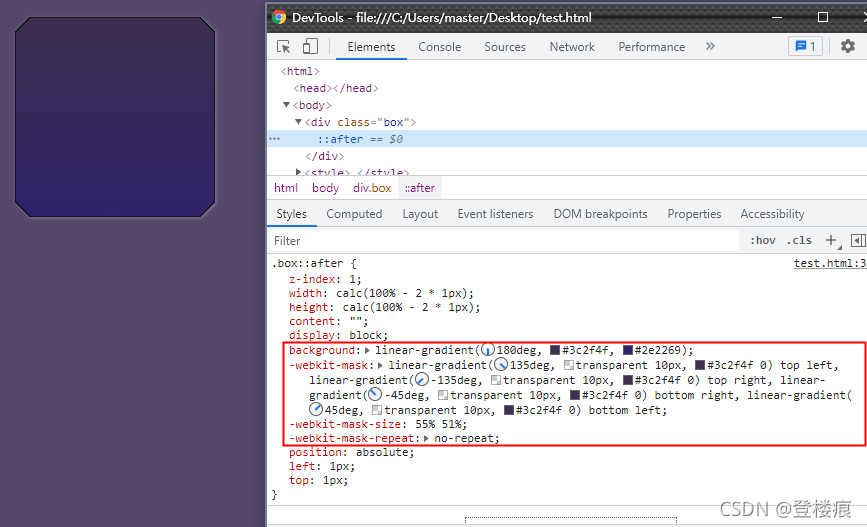
Task: Toggle the :hov element state panel
Action: tap(762, 241)
